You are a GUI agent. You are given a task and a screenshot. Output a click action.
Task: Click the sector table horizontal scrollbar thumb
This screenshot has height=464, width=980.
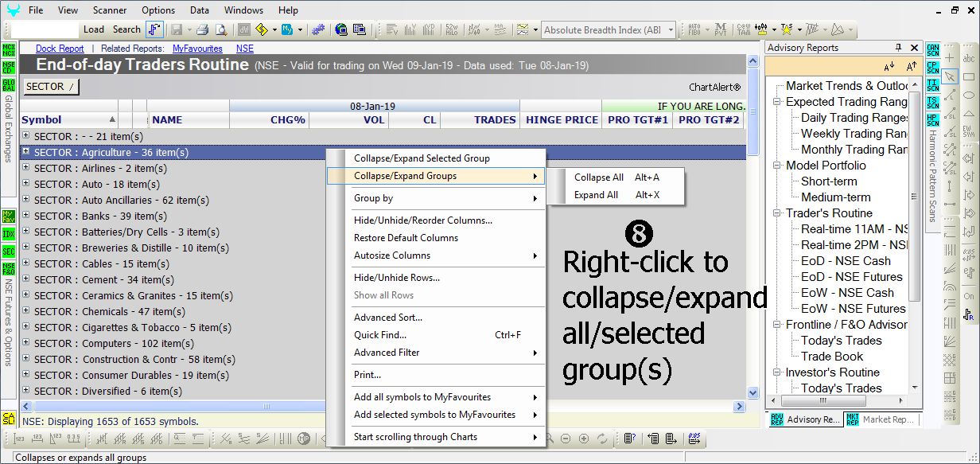(x=266, y=406)
